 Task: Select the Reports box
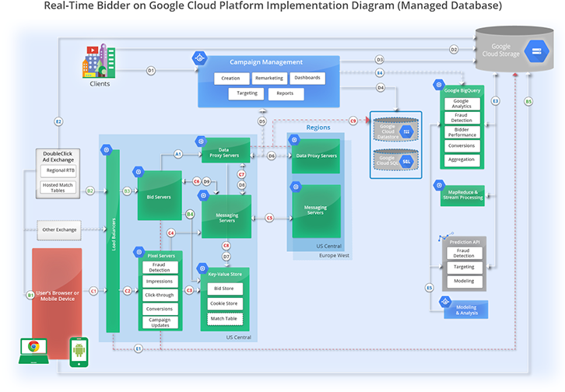click(286, 93)
